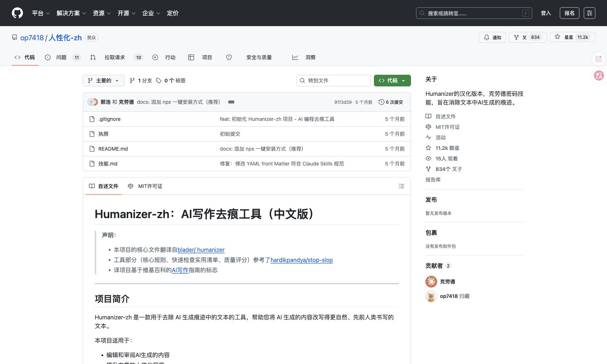Open the green 代码 dropdown button
Viewport: 607px width, 364px height.
(392, 81)
